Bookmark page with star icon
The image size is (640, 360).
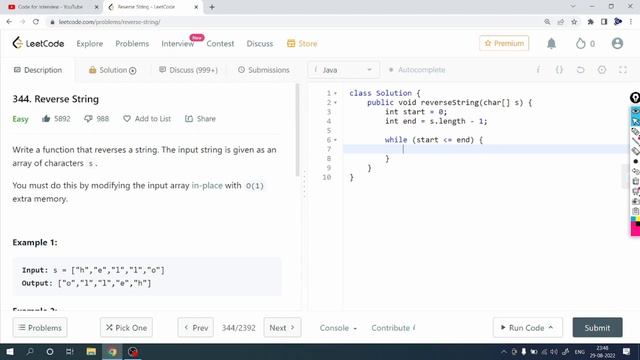(x=574, y=22)
